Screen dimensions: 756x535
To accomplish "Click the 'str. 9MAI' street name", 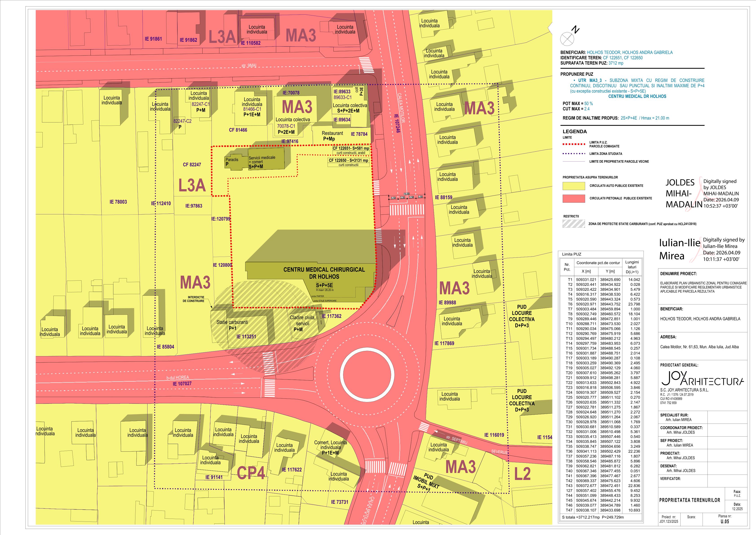I will point(249,66).
